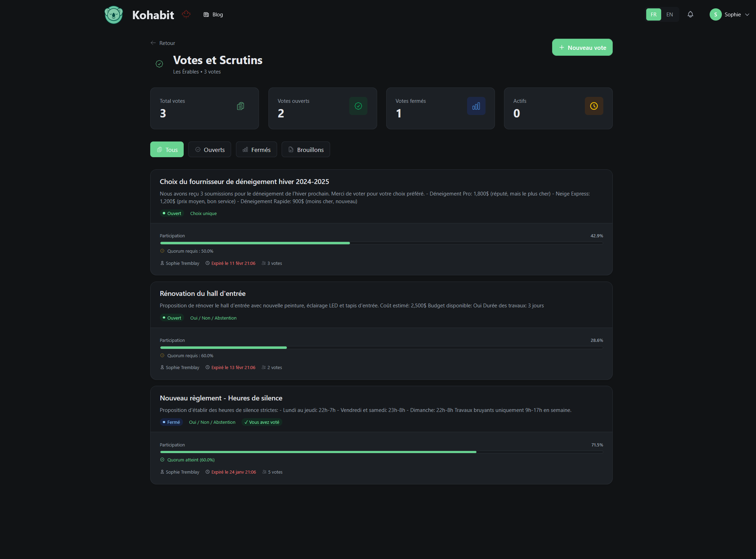Viewport: 756px width, 559px height.
Task: Enable the Tous filter
Action: click(167, 149)
